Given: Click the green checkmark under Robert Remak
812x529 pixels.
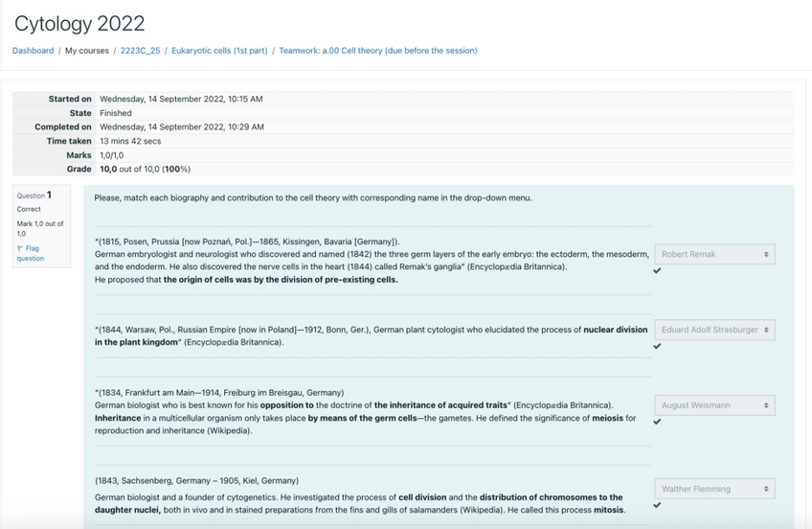Looking at the screenshot, I should (657, 271).
